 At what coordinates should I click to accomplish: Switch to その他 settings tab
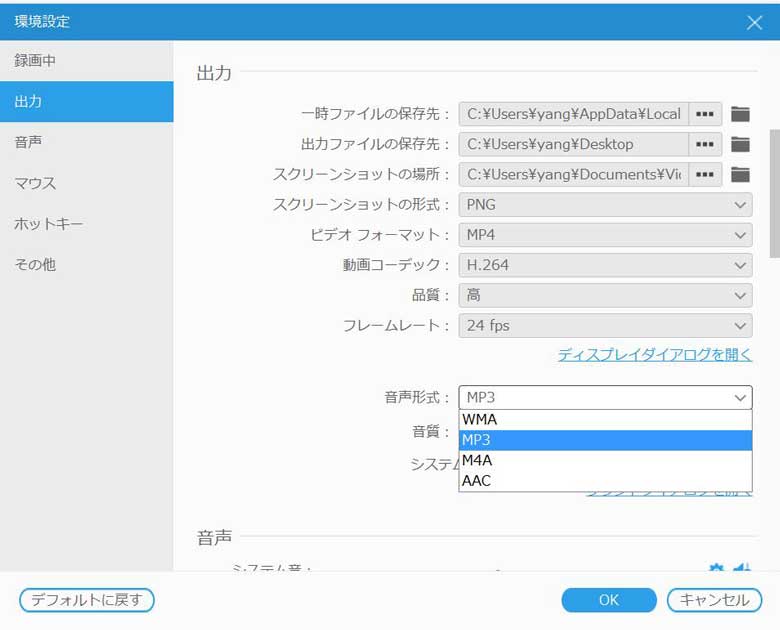87,265
